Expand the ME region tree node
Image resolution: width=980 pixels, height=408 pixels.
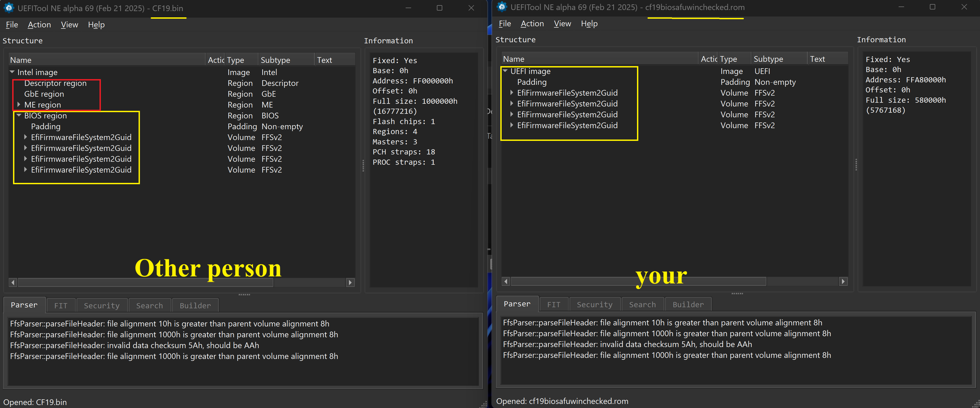pyautogui.click(x=19, y=105)
